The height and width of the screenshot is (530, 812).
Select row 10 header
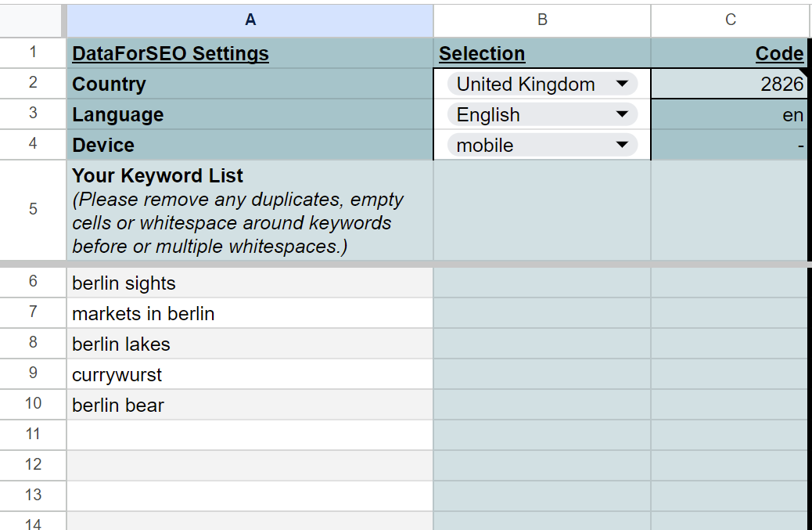[x=33, y=405]
